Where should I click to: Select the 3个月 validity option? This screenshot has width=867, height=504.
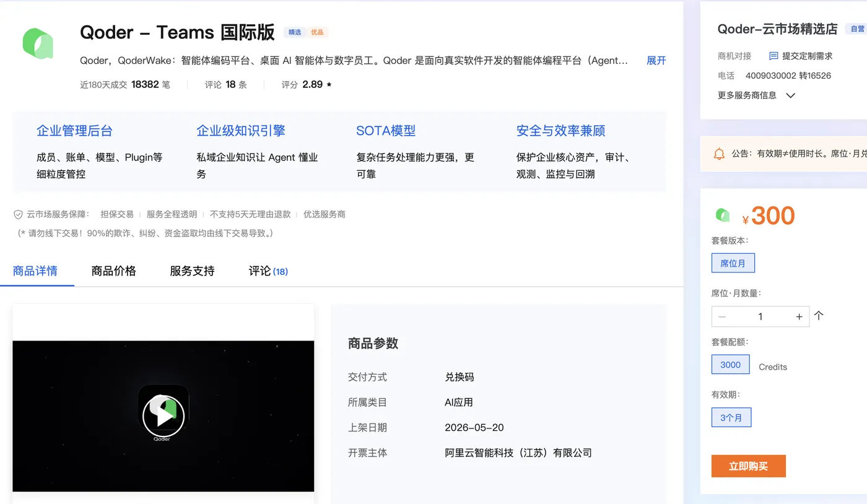click(x=731, y=417)
